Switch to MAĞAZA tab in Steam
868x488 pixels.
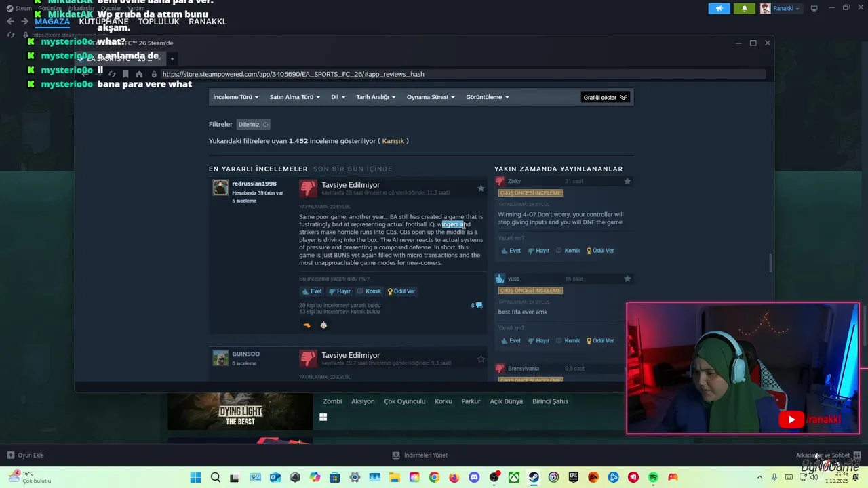coord(52,22)
